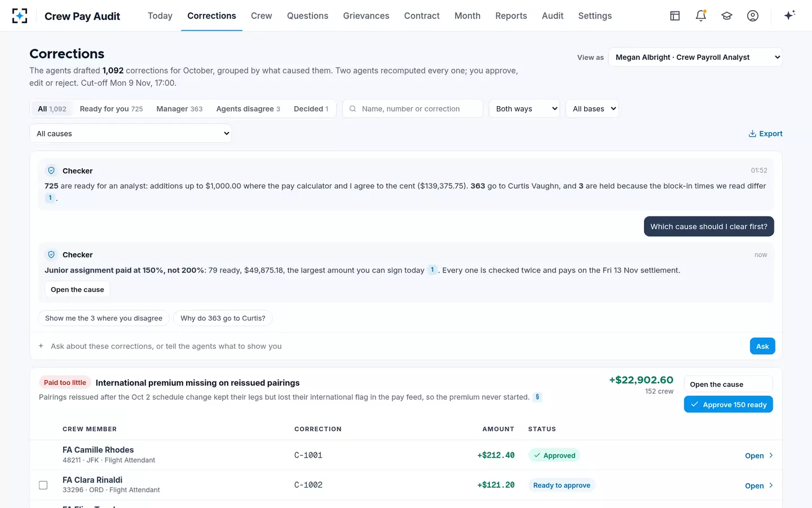This screenshot has height=508, width=812.
Task: Select the 'Why do 363 go to Curtis?' suggestion
Action: point(223,318)
